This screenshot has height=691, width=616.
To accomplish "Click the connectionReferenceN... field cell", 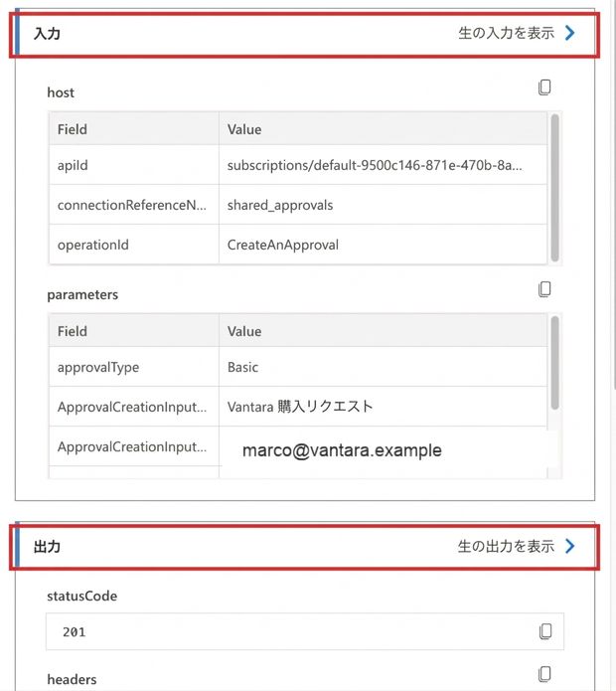I will [x=134, y=205].
